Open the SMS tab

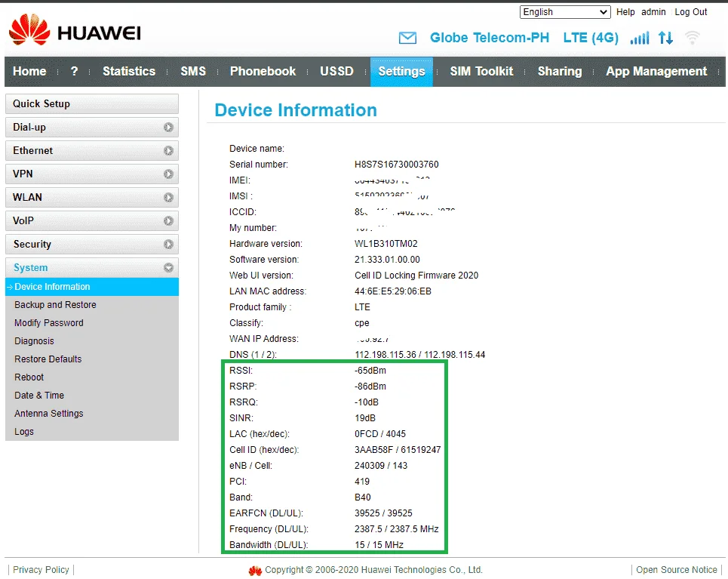click(193, 72)
